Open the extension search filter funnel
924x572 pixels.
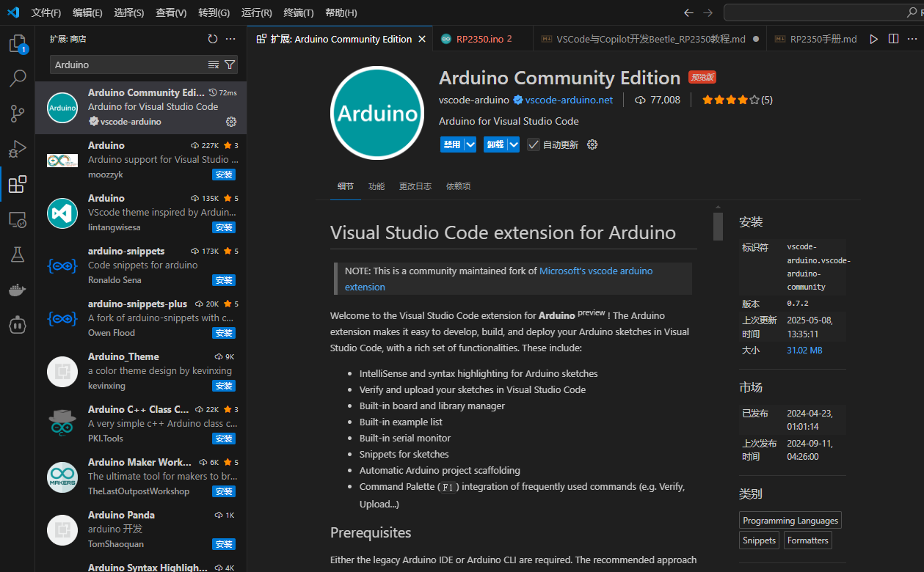click(230, 65)
